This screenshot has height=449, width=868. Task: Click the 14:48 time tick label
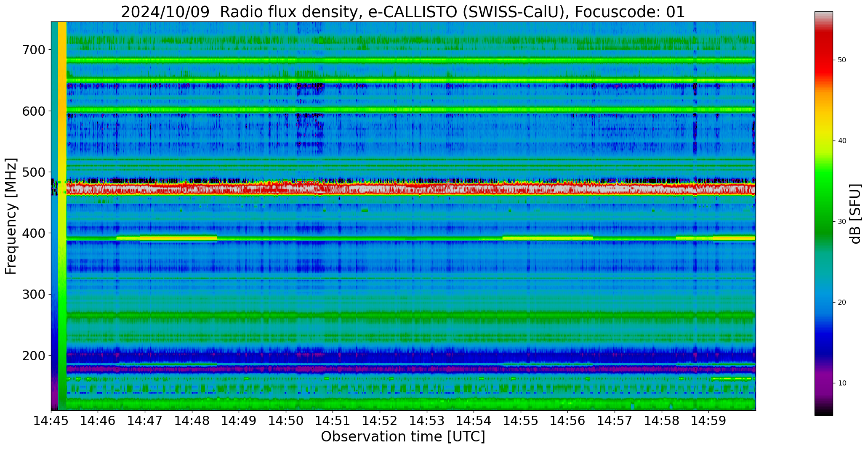pos(192,420)
